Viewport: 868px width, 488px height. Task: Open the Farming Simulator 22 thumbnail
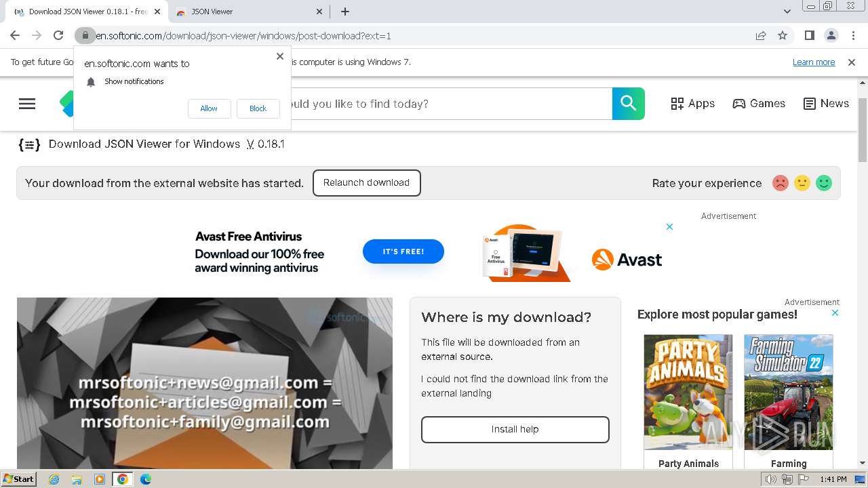(x=789, y=392)
